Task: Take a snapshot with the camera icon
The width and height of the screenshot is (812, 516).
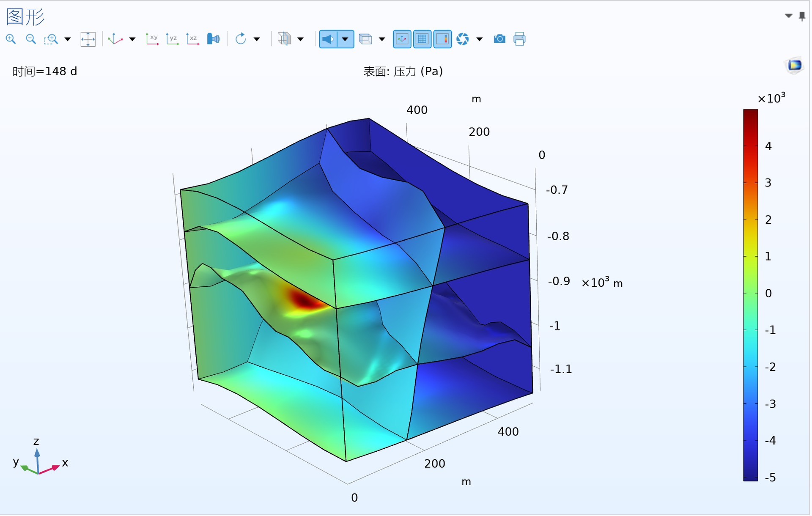Action: click(x=499, y=39)
